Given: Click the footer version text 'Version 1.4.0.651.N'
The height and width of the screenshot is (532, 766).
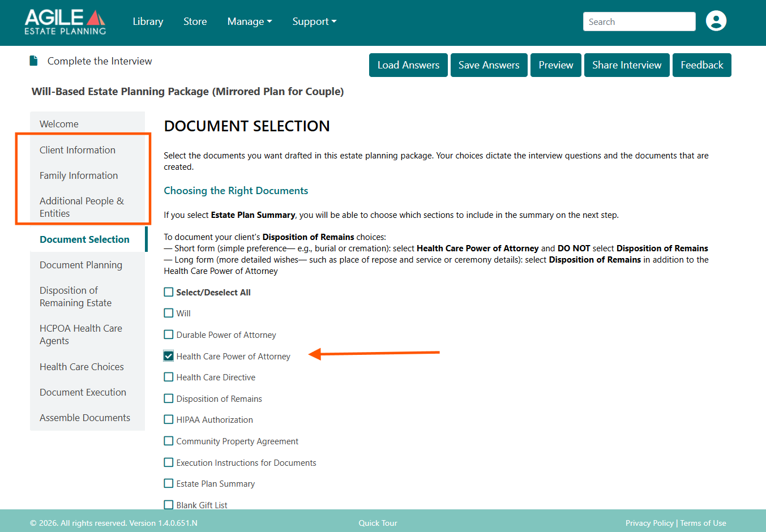Looking at the screenshot, I should pyautogui.click(x=163, y=523).
